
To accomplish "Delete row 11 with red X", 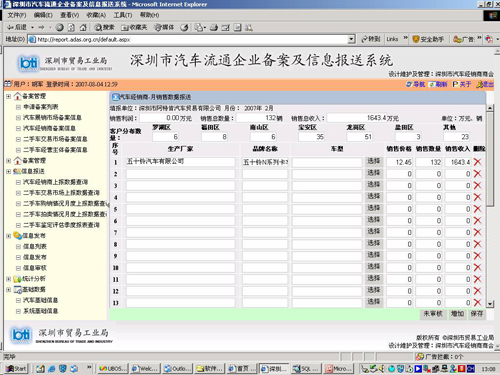I will tap(478, 279).
